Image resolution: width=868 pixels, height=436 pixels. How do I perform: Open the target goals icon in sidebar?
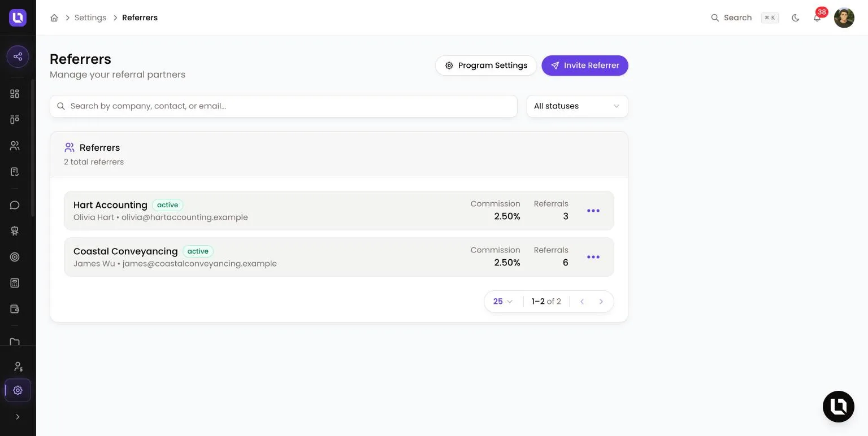coord(15,257)
